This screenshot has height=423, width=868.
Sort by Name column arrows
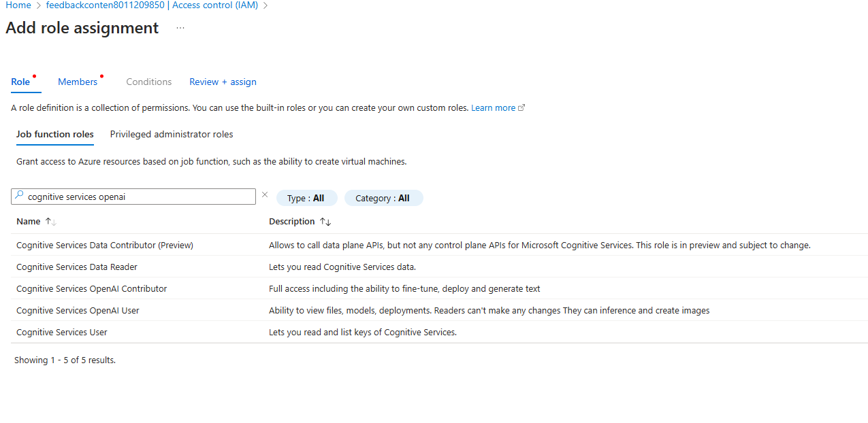click(51, 222)
